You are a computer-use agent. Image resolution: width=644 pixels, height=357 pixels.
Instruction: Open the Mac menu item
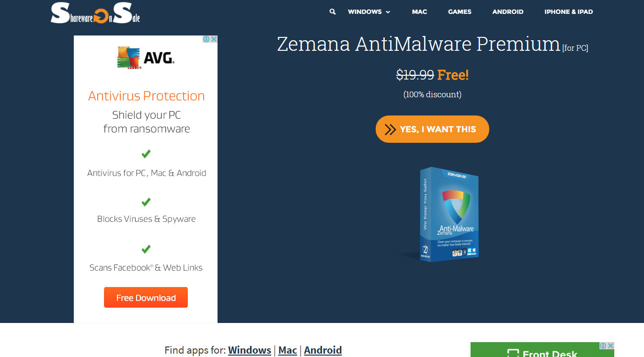pos(419,12)
